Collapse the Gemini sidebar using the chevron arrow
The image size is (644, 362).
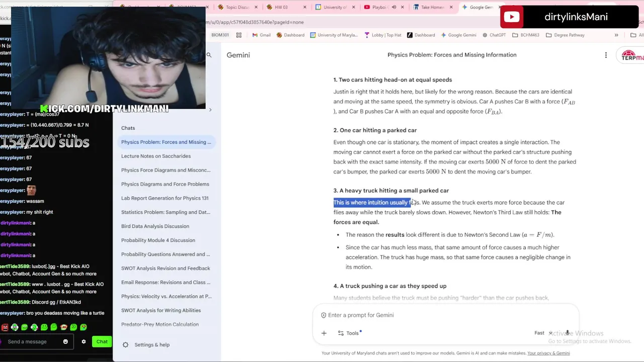point(210,110)
